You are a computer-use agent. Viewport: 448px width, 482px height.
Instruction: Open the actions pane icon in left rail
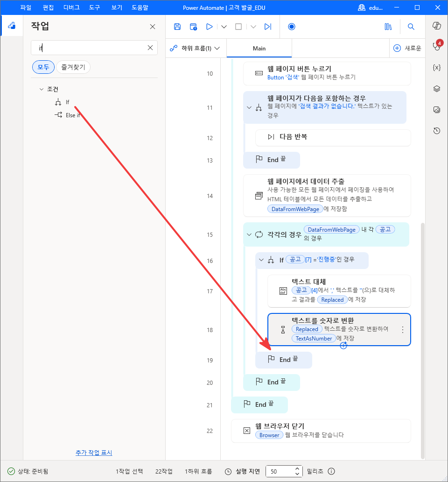pos(12,26)
